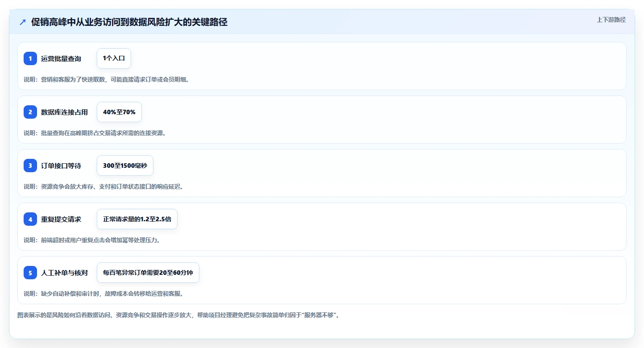644x348 pixels.
Task: Click the note about 营销和客服为了快速取数
Action: pos(107,79)
